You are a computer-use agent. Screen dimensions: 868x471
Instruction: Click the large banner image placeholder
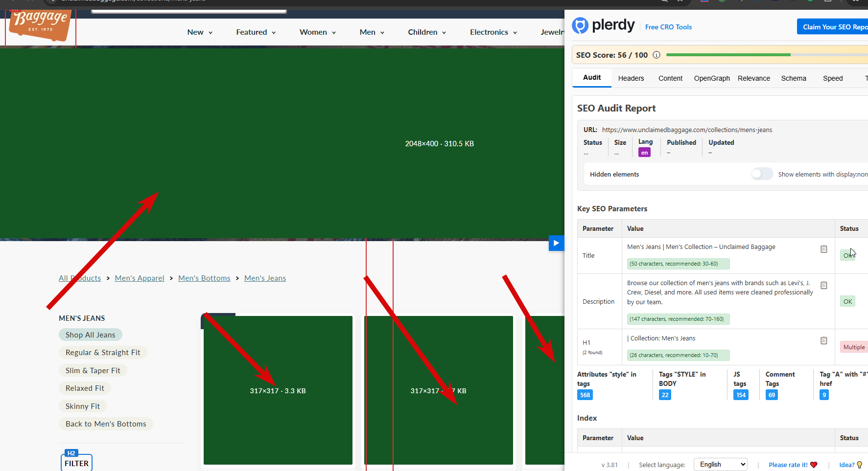pos(282,143)
